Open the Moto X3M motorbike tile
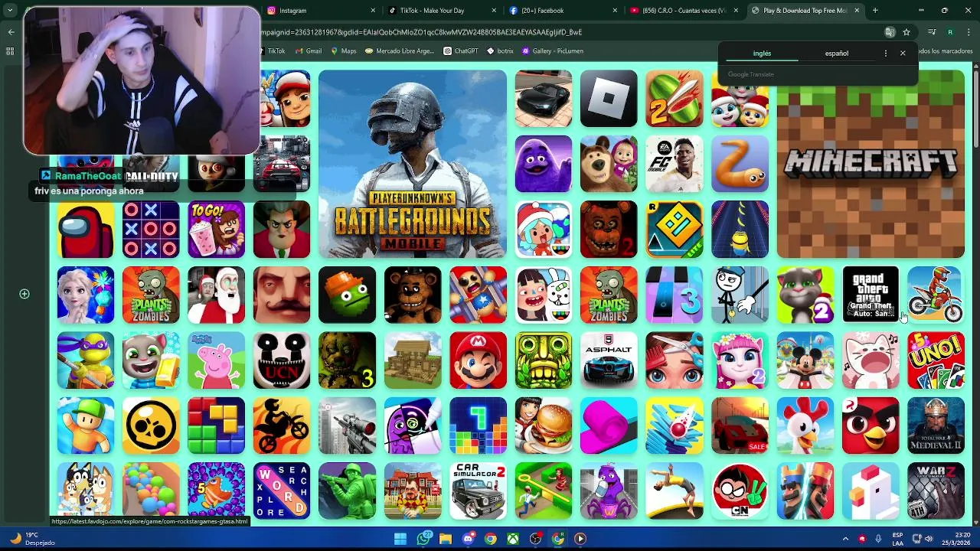980x551 pixels. (x=936, y=295)
